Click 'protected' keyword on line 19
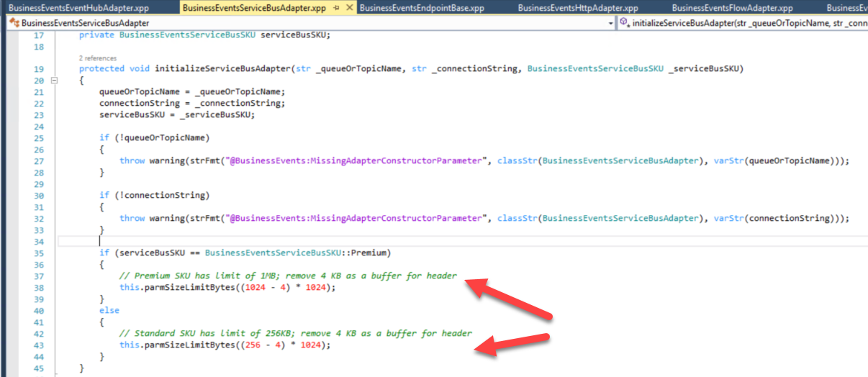The image size is (868, 377). pyautogui.click(x=101, y=69)
